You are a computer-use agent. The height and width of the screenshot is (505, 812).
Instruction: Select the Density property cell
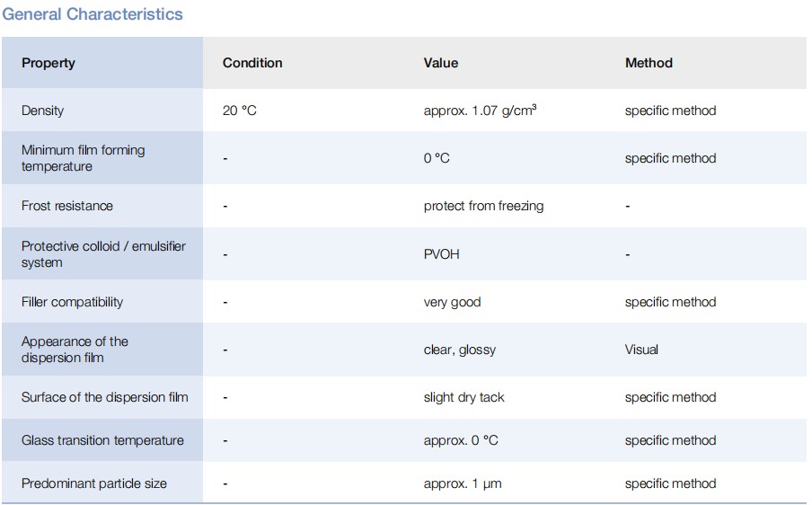(x=43, y=111)
